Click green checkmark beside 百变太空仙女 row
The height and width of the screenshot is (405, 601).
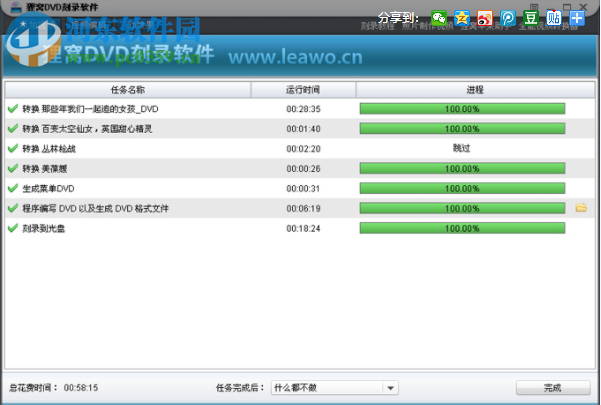pyautogui.click(x=13, y=128)
